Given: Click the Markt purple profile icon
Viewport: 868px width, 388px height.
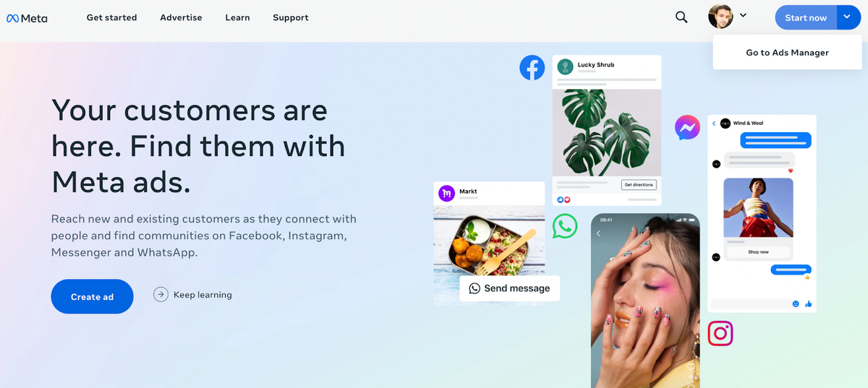Looking at the screenshot, I should [x=446, y=193].
